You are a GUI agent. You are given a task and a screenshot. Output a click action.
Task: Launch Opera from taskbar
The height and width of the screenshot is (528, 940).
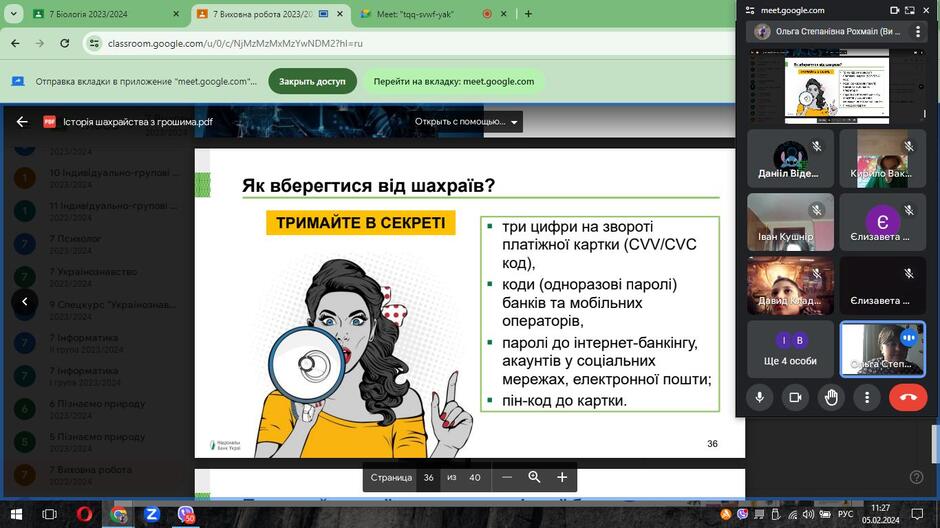(85, 514)
